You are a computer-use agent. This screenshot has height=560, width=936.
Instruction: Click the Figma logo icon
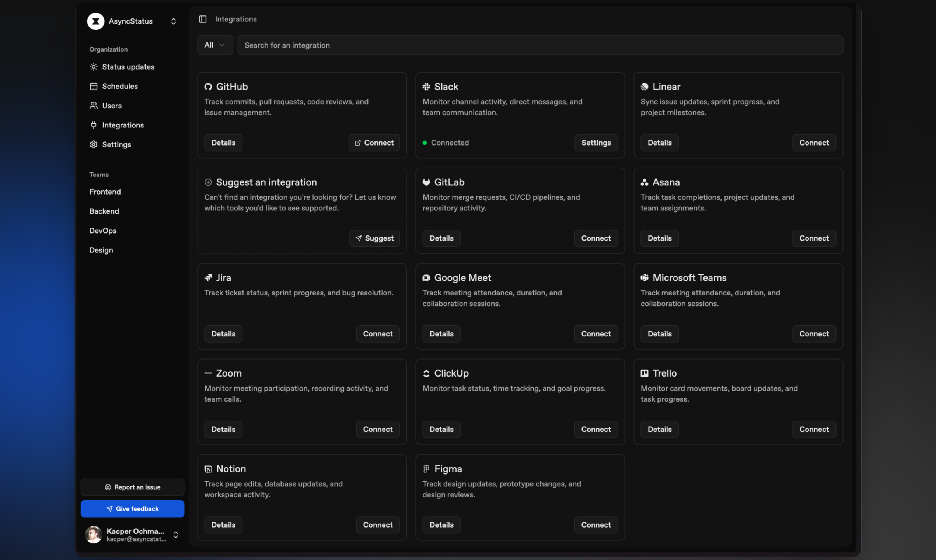426,469
